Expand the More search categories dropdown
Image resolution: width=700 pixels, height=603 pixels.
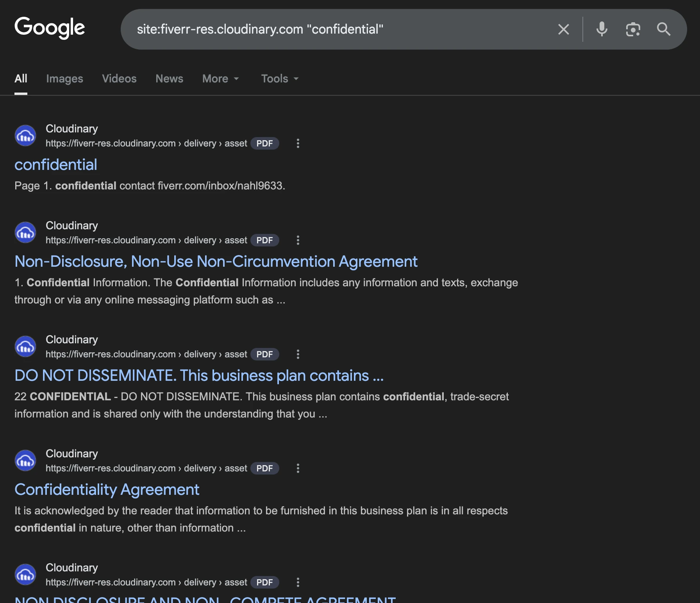pyautogui.click(x=220, y=78)
